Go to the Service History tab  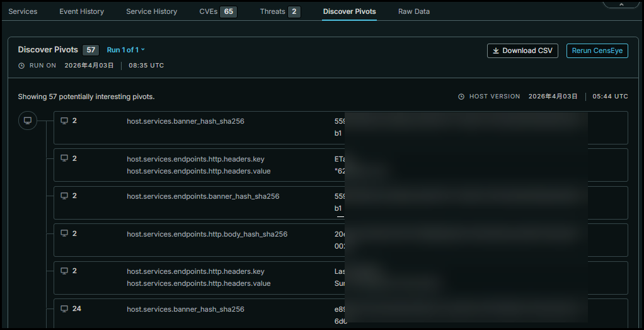tap(151, 11)
